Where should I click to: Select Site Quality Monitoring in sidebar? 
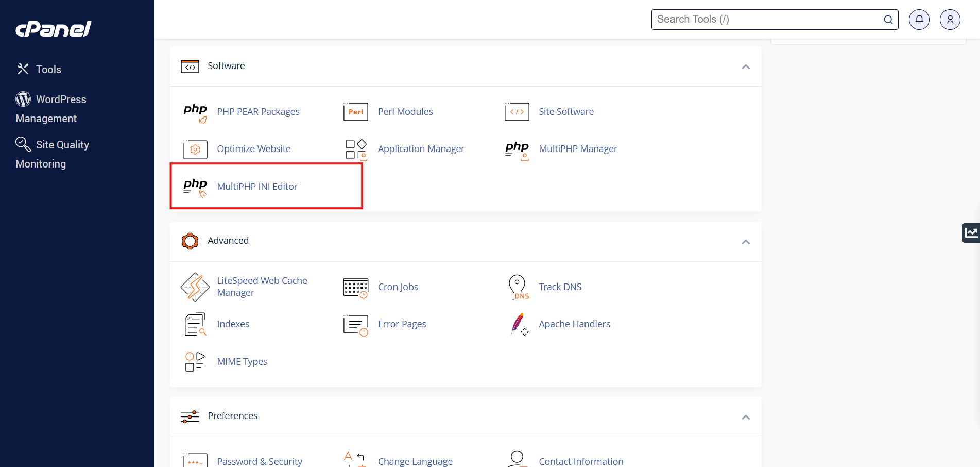pyautogui.click(x=53, y=154)
